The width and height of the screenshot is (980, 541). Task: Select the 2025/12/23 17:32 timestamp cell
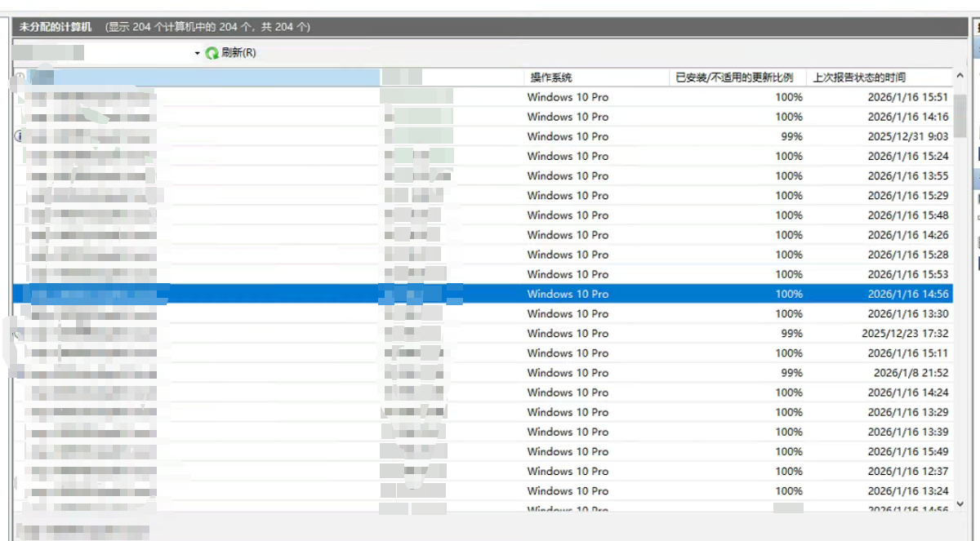click(905, 333)
